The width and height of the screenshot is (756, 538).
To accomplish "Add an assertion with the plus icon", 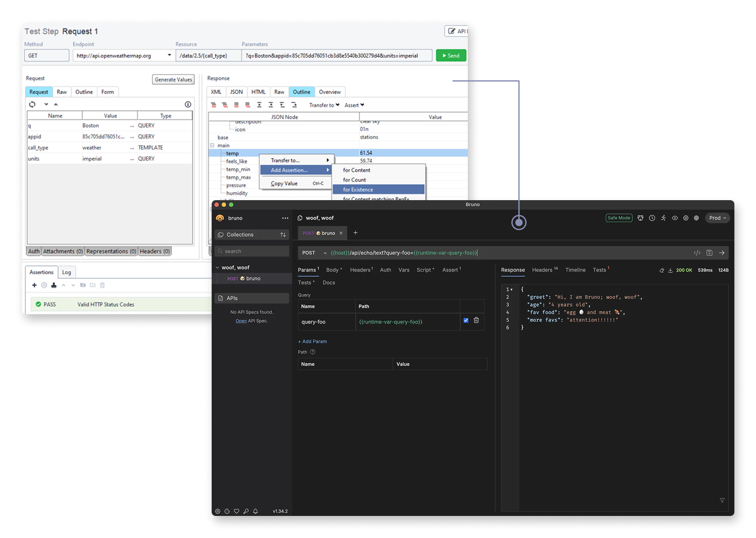I will pyautogui.click(x=34, y=285).
